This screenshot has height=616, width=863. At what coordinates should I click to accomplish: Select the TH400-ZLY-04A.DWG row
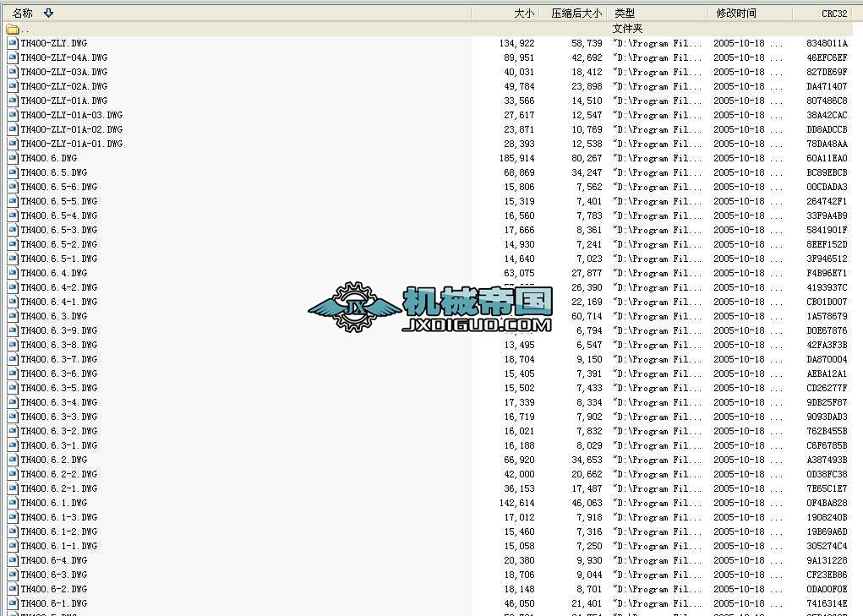tap(63, 57)
